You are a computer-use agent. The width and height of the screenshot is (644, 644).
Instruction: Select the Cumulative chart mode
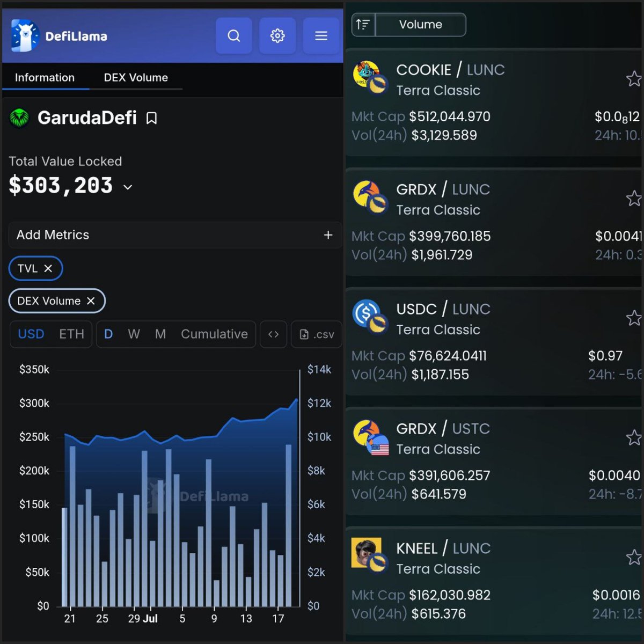tap(214, 334)
